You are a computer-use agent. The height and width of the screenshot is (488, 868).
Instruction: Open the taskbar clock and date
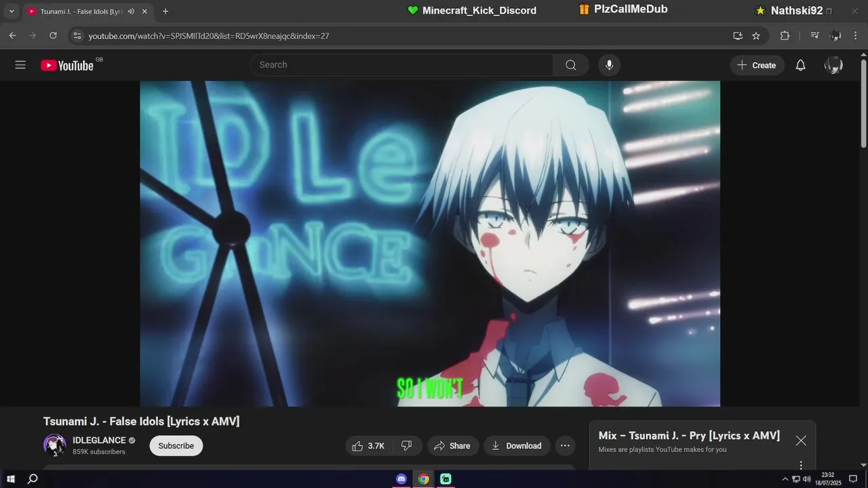pyautogui.click(x=828, y=479)
